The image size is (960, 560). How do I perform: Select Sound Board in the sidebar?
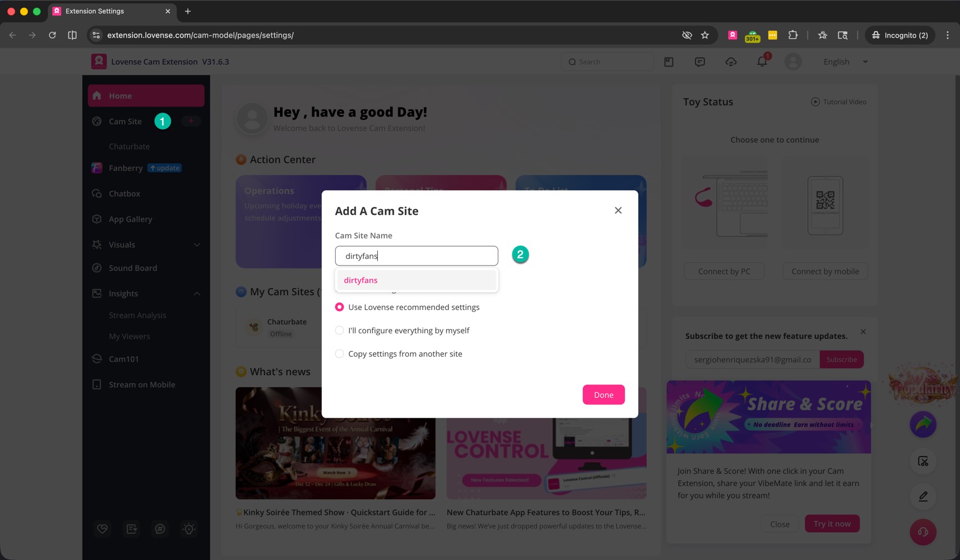coord(133,268)
